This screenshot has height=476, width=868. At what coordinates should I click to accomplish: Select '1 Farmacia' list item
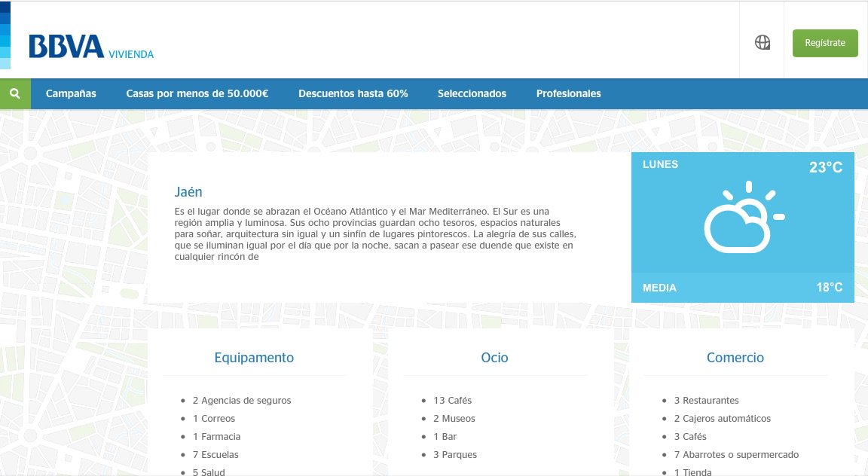click(216, 437)
